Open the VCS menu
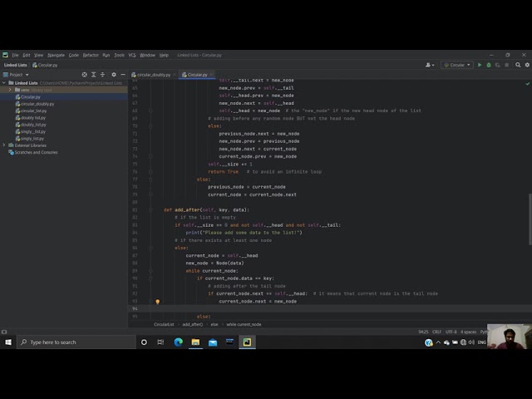Screen dimensions: 532x399 [132, 55]
